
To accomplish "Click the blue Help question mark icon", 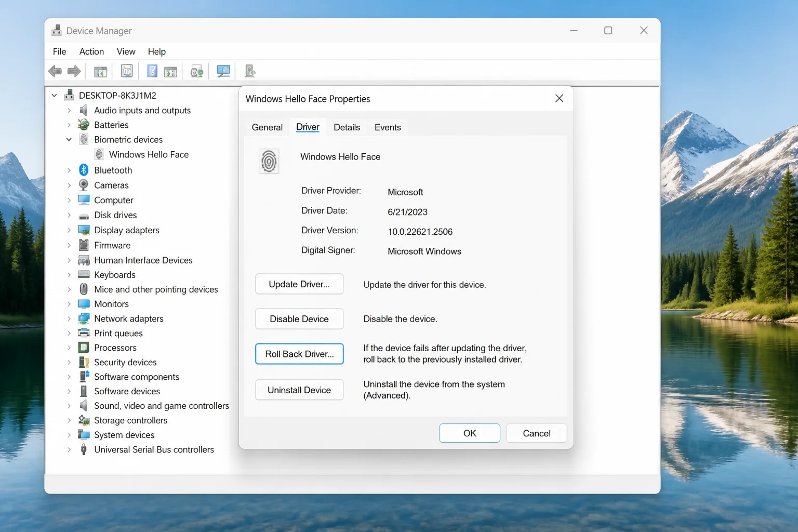I will tap(152, 71).
